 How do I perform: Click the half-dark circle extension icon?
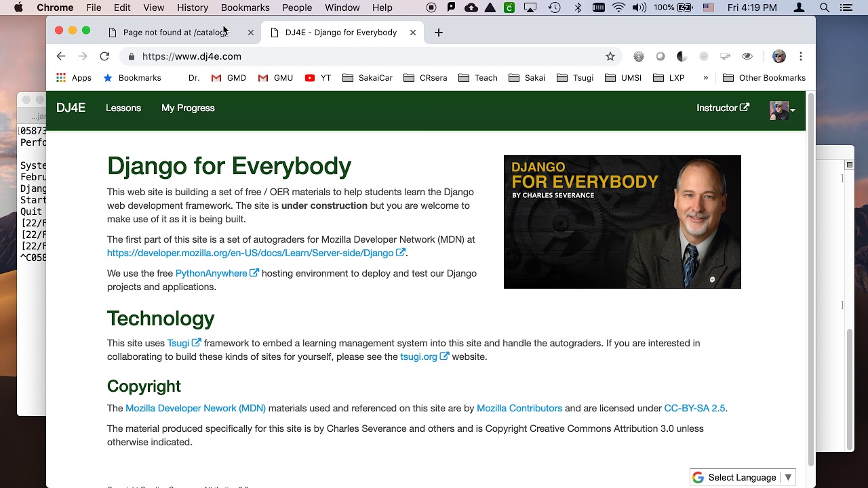point(682,56)
